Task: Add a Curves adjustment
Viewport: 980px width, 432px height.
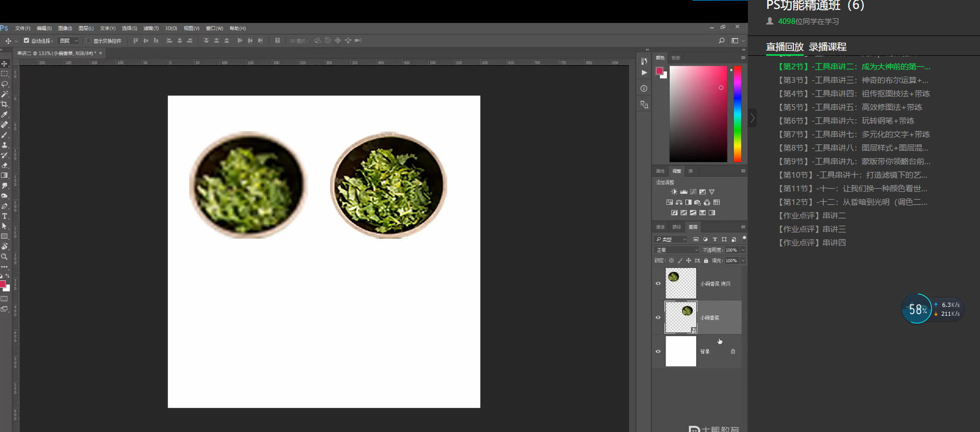Action: 693,192
